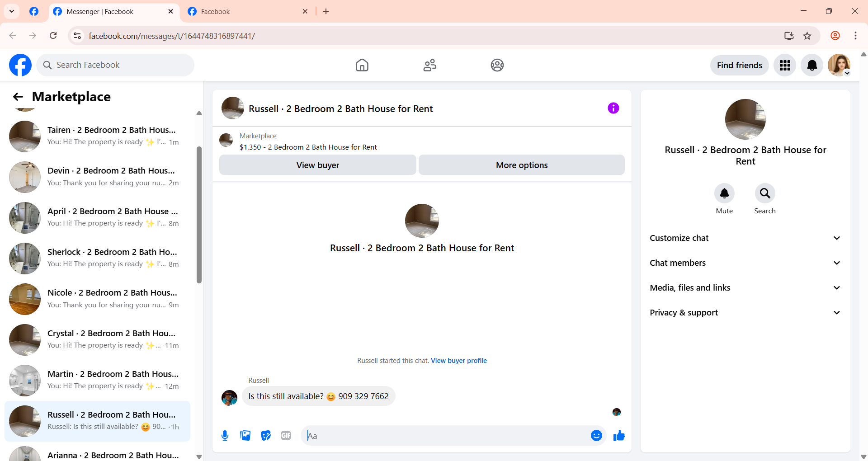Open Devin's conversation

click(x=97, y=177)
